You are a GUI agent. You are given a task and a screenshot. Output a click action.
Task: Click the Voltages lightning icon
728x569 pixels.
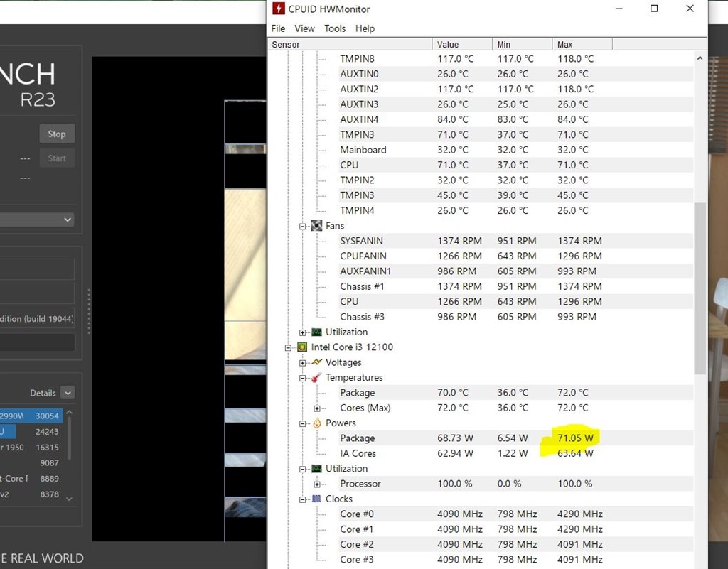click(x=316, y=362)
